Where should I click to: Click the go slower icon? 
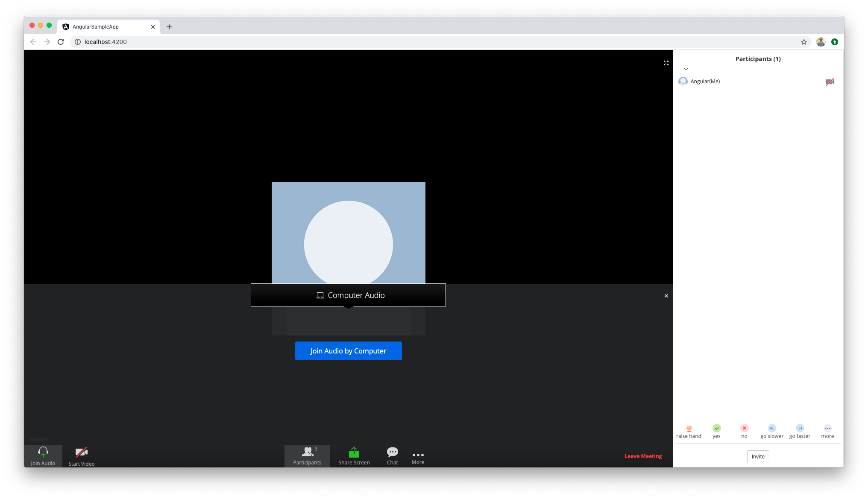click(x=771, y=428)
